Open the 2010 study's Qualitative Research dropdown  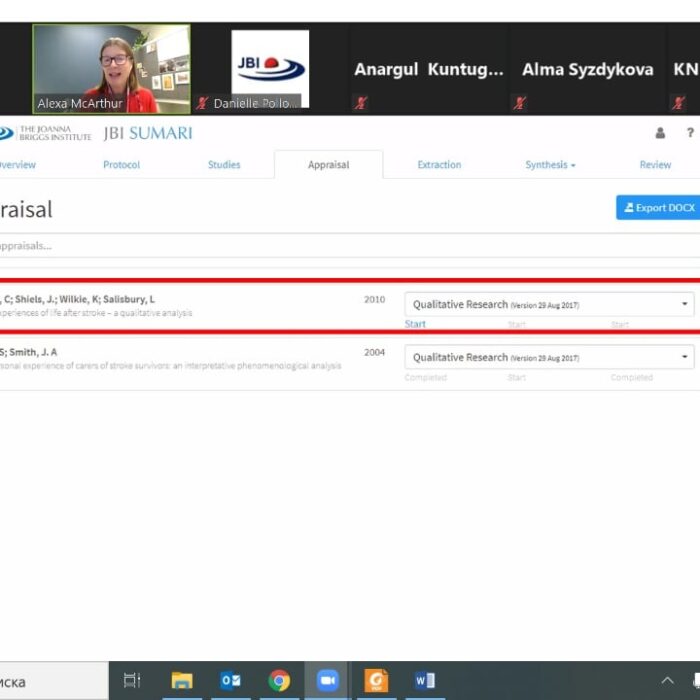pos(549,304)
